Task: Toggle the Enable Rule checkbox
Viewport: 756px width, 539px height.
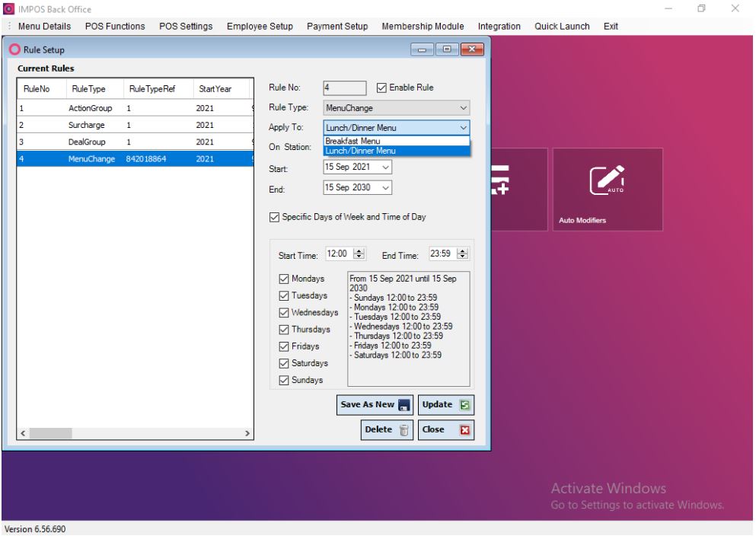Action: coord(382,88)
